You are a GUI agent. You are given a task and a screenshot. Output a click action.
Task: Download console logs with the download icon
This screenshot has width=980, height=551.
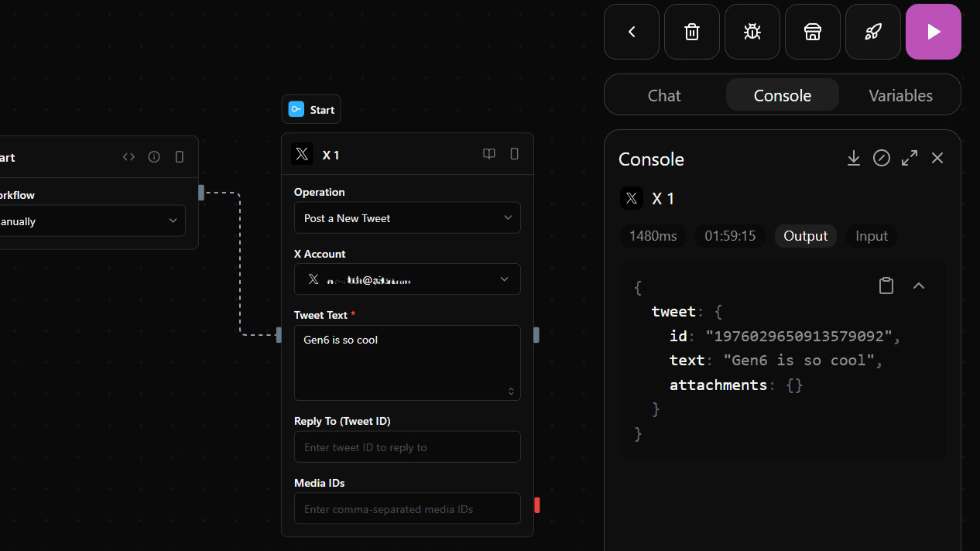coord(853,158)
